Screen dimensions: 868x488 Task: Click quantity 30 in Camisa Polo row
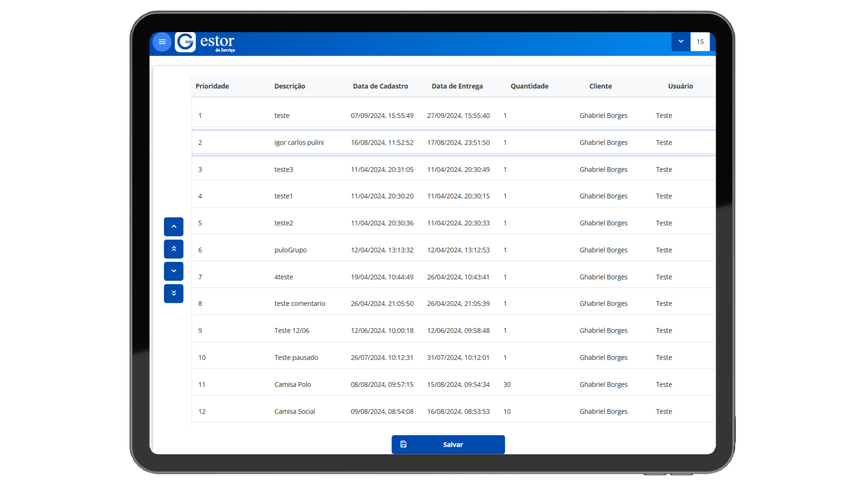[507, 385]
